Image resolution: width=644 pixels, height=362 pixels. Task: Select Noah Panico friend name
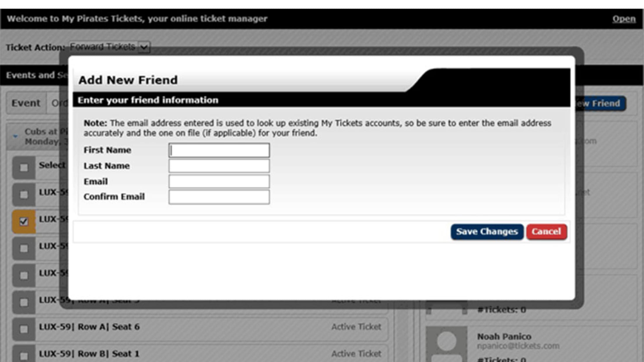[x=504, y=337]
